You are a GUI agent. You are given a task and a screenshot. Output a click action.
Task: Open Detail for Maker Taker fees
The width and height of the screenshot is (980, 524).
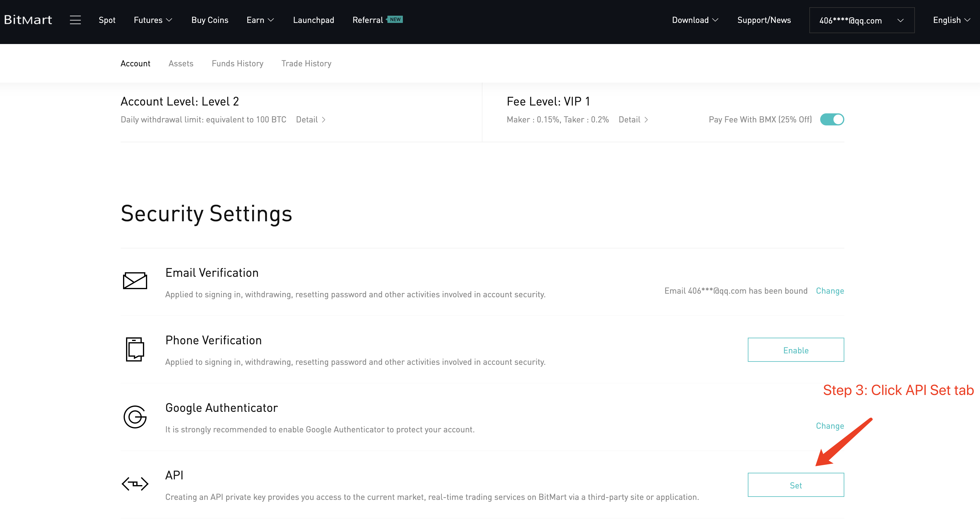pyautogui.click(x=634, y=119)
